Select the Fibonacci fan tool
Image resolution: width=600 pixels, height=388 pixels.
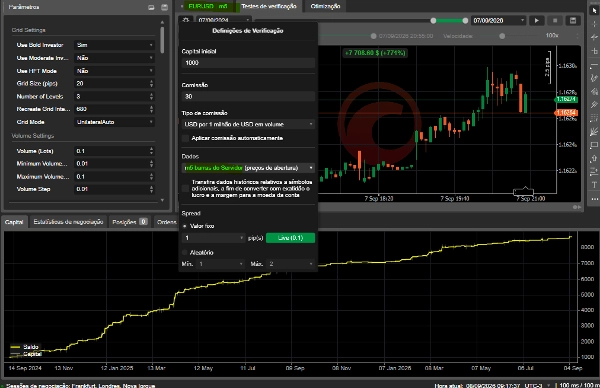click(594, 131)
